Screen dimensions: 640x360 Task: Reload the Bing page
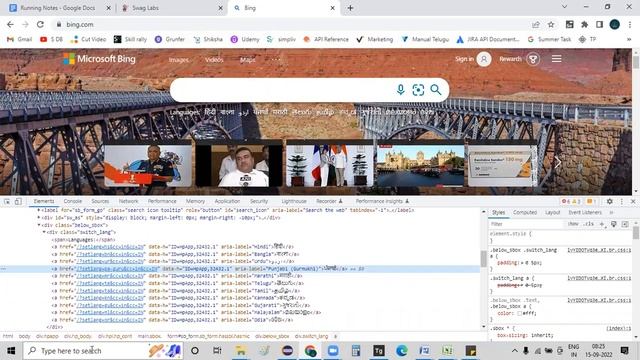[40, 24]
